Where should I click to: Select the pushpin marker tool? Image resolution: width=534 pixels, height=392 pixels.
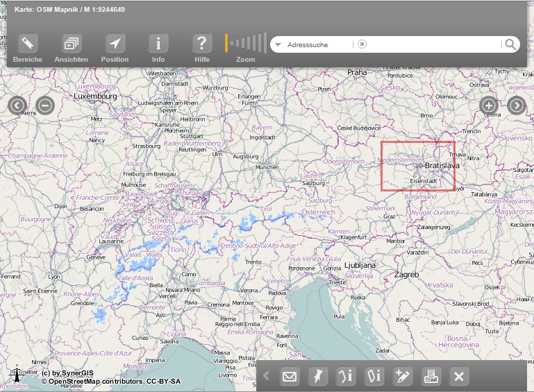(317, 377)
